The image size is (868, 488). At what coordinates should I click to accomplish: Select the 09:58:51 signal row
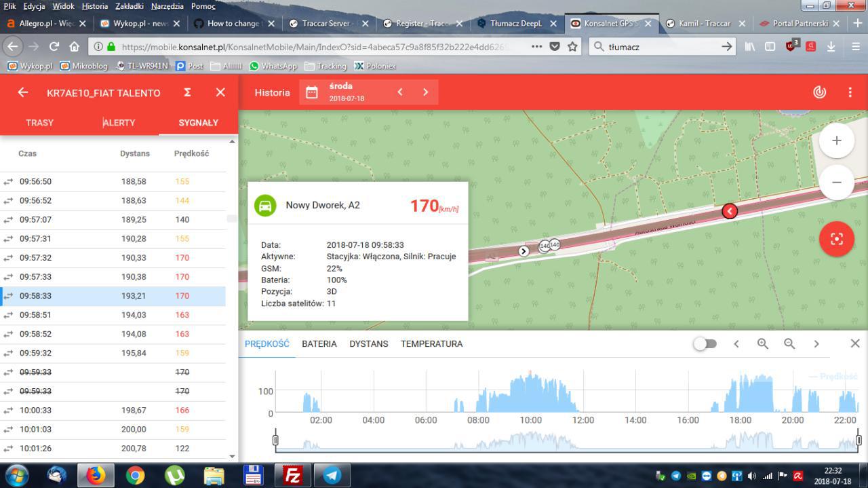point(113,315)
